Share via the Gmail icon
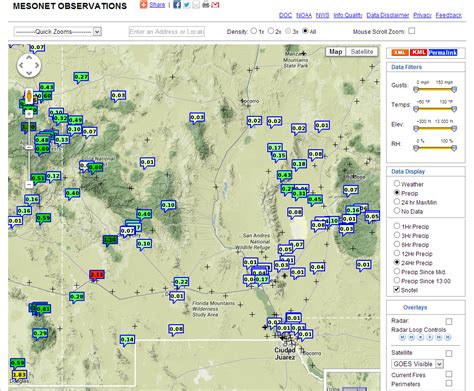Screen dimensions: 474x391 [x=215, y=5]
